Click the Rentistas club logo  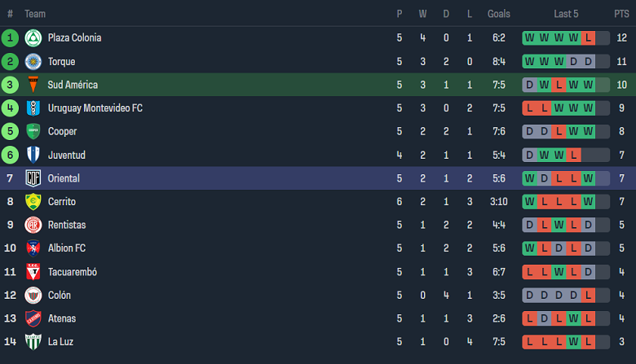tap(33, 225)
